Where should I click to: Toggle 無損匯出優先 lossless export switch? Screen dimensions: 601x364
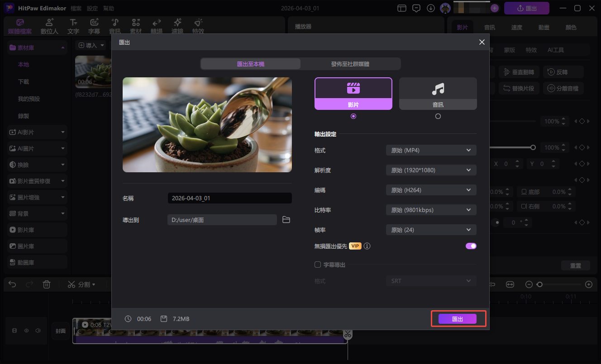471,246
